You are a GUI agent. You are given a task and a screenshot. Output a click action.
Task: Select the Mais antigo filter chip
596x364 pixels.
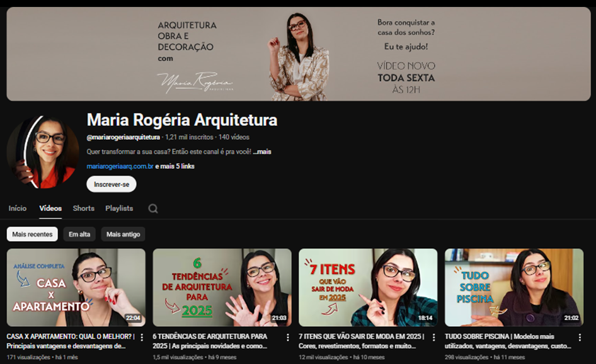coord(123,234)
